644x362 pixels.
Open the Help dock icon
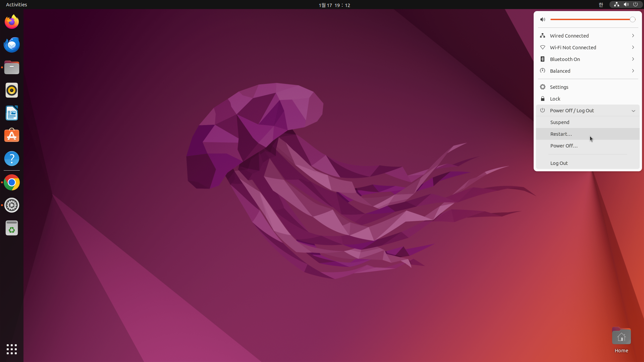(x=12, y=159)
